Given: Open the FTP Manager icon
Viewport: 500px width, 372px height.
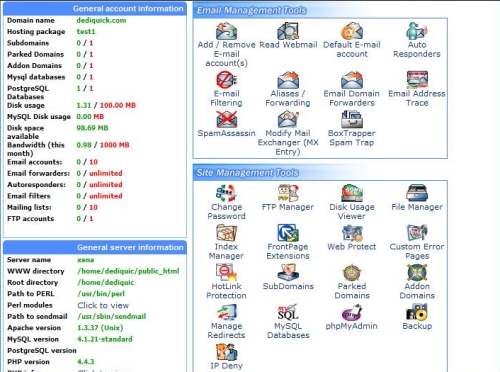Looking at the screenshot, I should (288, 193).
